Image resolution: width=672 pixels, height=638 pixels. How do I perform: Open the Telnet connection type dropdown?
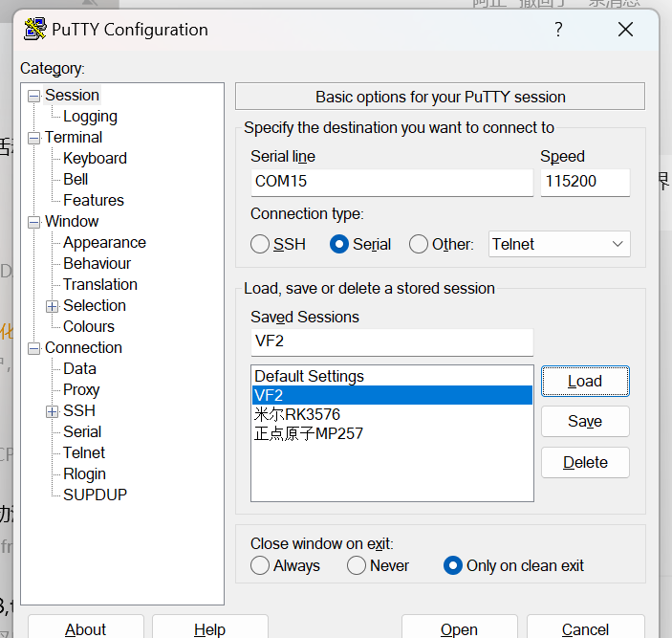559,244
